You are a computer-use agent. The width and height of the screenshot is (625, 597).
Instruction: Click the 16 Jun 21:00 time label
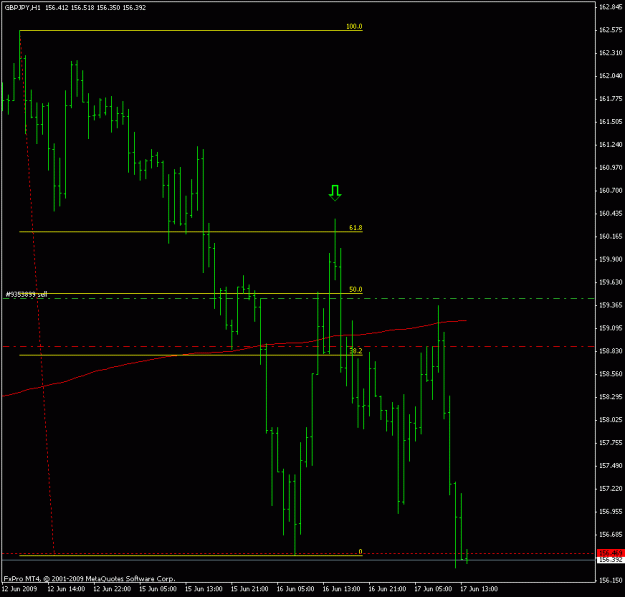pyautogui.click(x=387, y=589)
